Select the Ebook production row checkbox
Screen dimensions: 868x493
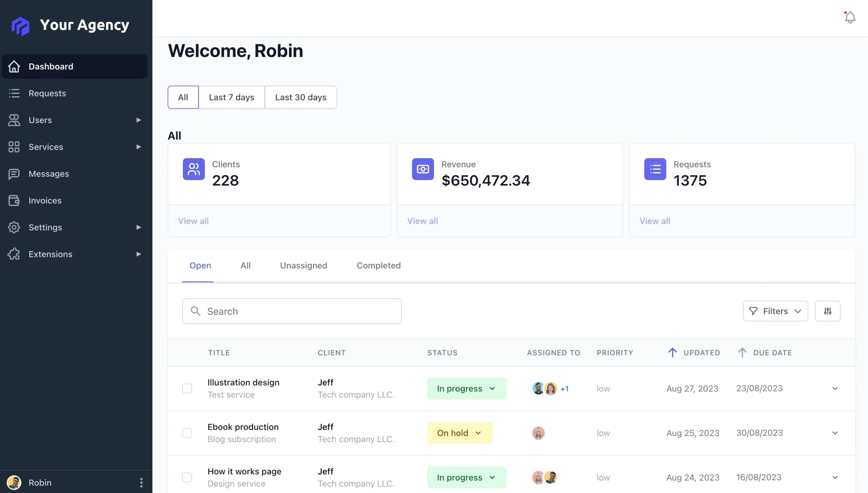[187, 433]
